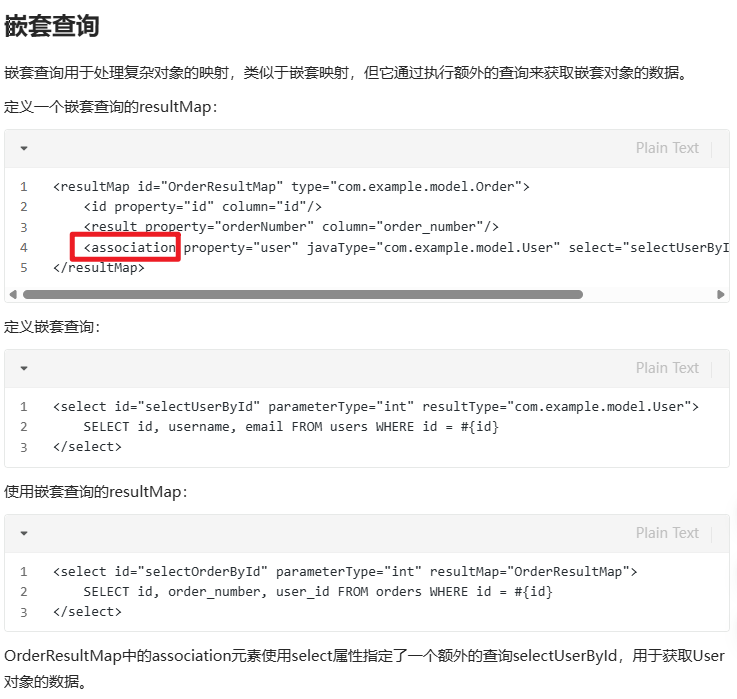The width and height of the screenshot is (737, 699).
Task: Click the closing </resultMap> line
Action: tap(99, 268)
